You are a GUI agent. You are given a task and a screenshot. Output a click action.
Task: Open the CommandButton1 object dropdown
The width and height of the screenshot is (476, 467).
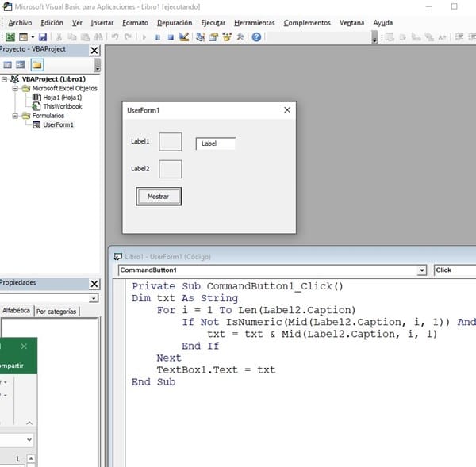[421, 270]
